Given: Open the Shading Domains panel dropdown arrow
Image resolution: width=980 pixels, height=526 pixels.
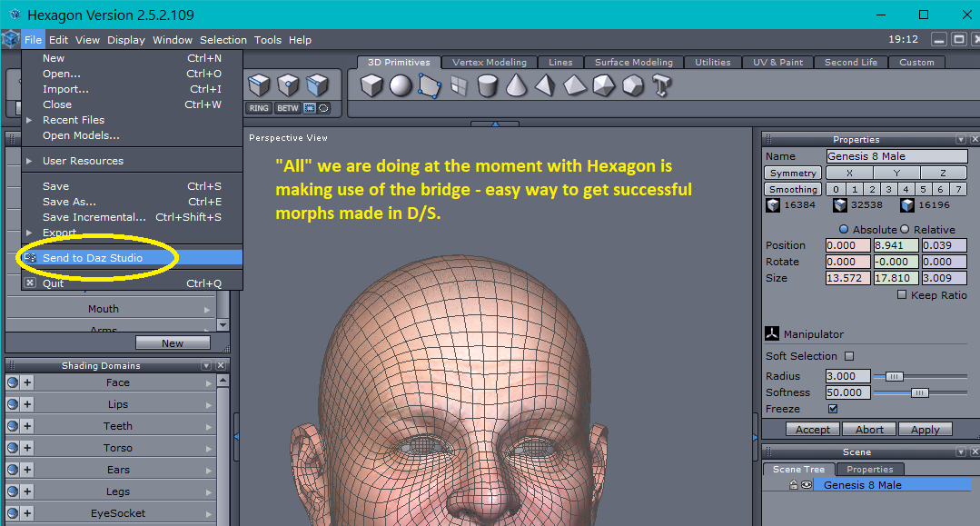Looking at the screenshot, I should 205,365.
